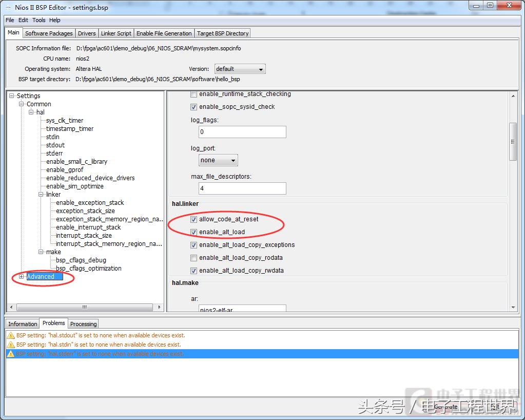Switch to the Software Packages tab

[x=49, y=33]
